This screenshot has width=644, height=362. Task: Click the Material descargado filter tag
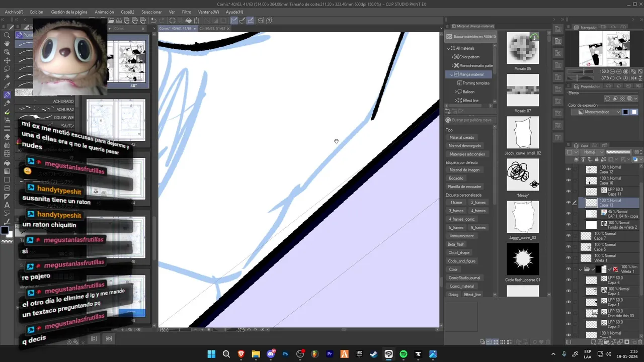point(464,146)
